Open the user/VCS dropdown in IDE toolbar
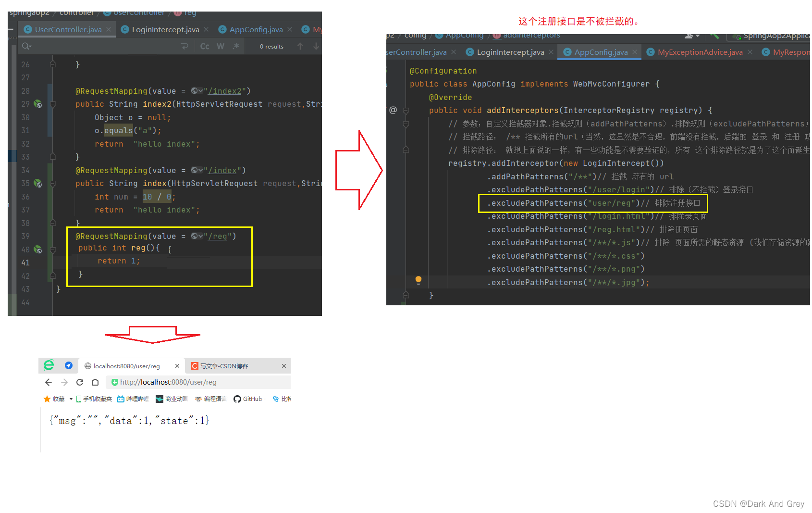812x513 pixels. pos(692,36)
